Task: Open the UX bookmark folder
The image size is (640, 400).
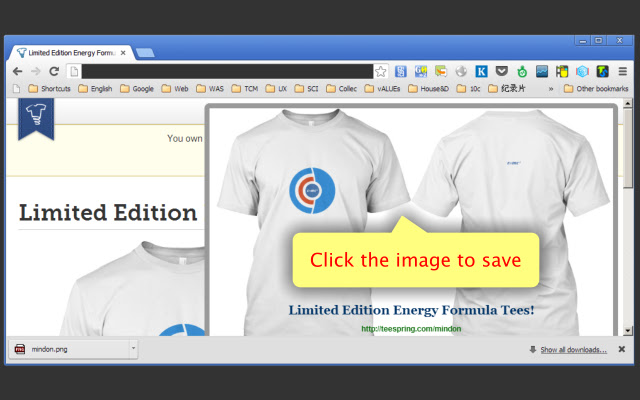Action: coord(276,89)
